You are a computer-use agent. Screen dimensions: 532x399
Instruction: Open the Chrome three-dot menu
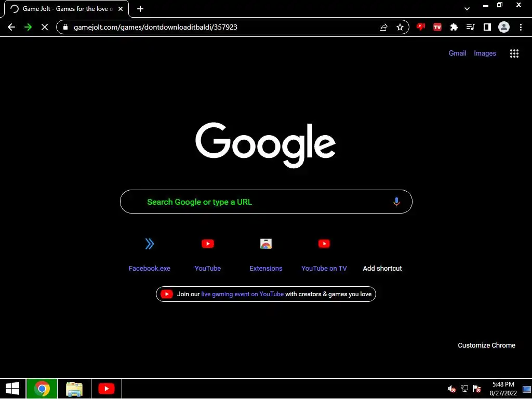click(521, 27)
